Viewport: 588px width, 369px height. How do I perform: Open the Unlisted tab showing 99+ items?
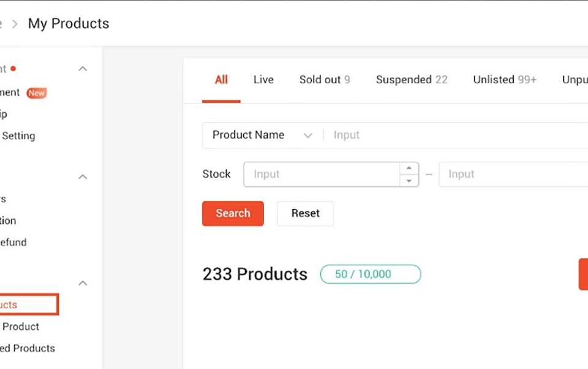pos(504,80)
